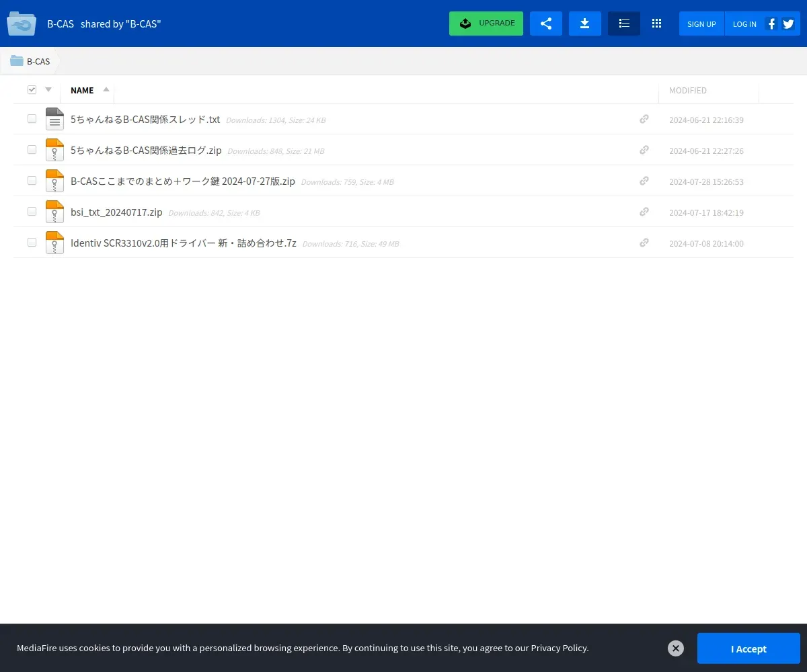
Task: Click the LOG IN button
Action: tap(744, 24)
